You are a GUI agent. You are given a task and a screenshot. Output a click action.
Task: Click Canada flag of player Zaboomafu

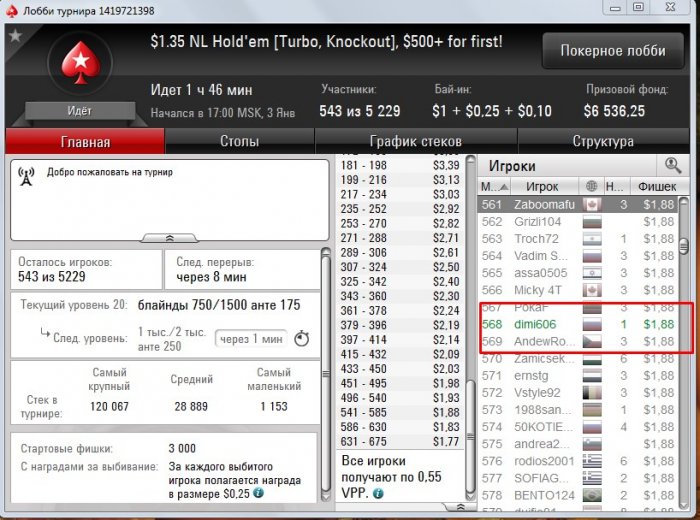click(592, 205)
